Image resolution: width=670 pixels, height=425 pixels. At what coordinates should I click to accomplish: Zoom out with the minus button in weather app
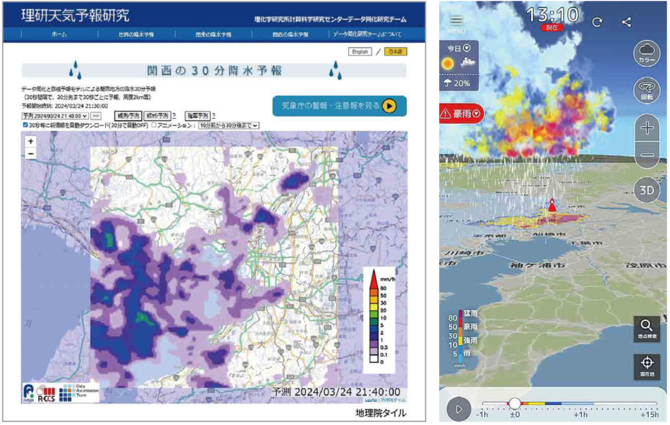tap(647, 154)
